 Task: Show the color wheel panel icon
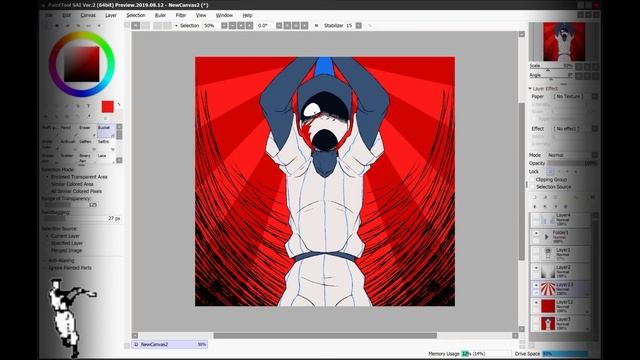48,26
